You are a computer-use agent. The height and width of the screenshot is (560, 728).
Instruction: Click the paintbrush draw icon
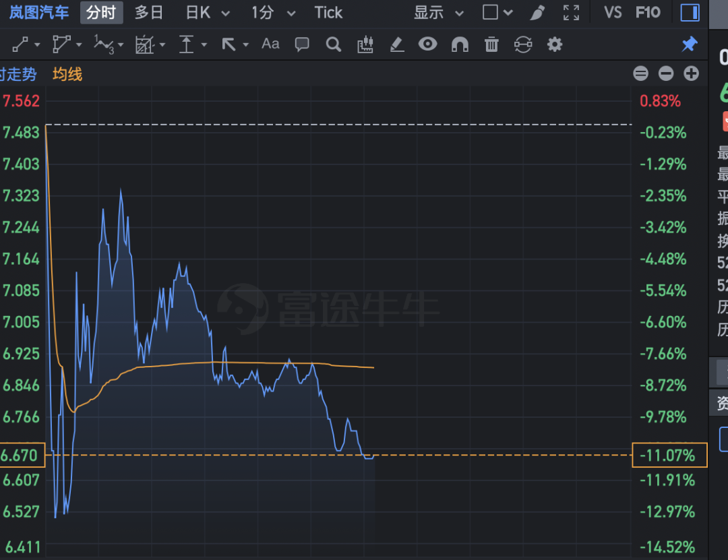tap(537, 13)
